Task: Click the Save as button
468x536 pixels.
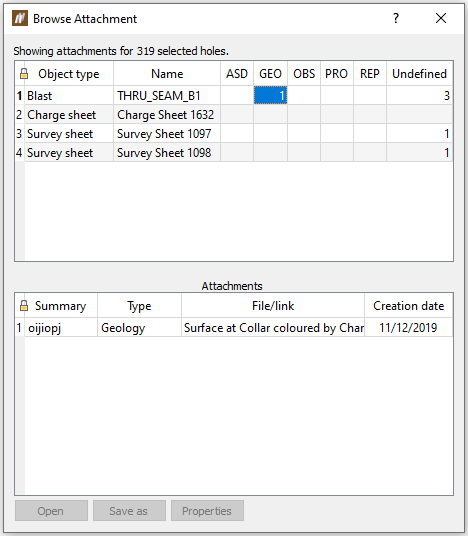Action: (129, 511)
